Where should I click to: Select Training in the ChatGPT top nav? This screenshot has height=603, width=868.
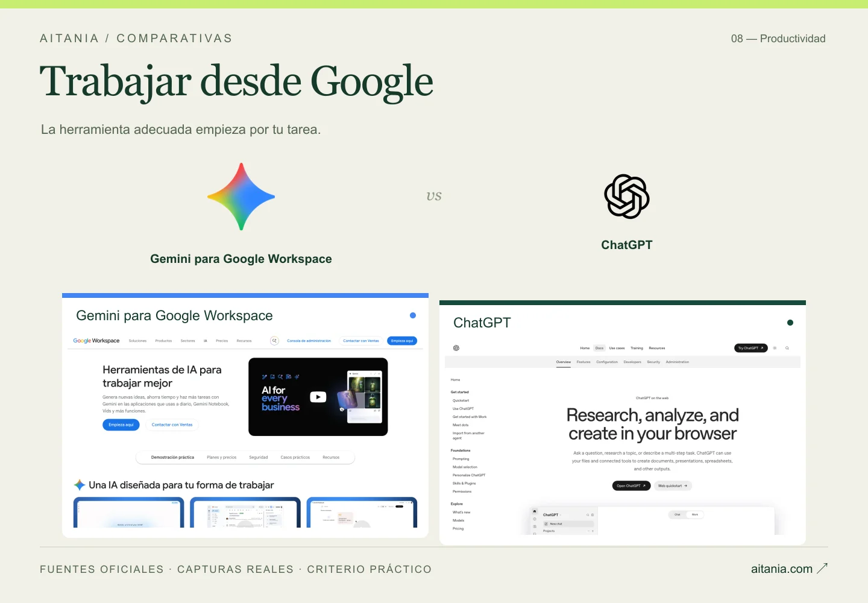pos(637,348)
